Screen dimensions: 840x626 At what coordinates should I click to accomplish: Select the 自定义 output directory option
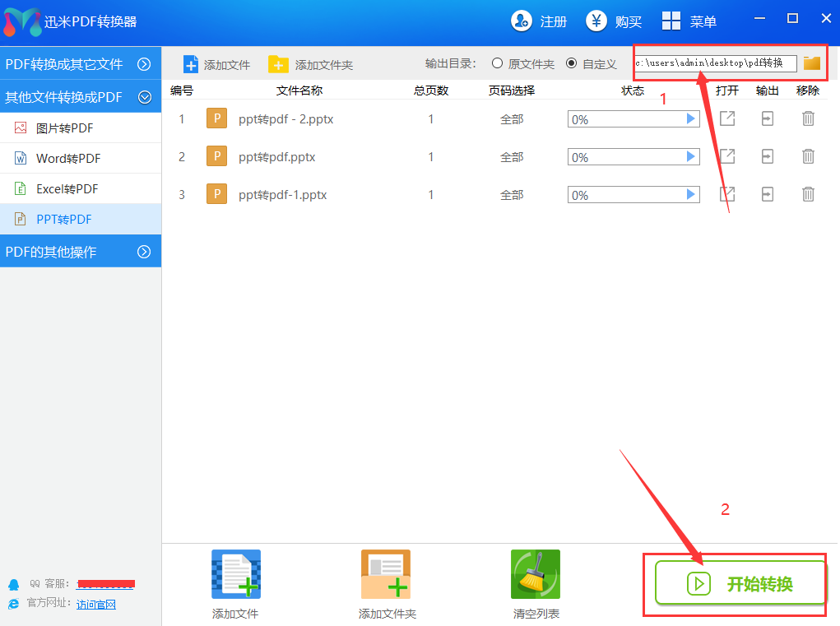[572, 63]
